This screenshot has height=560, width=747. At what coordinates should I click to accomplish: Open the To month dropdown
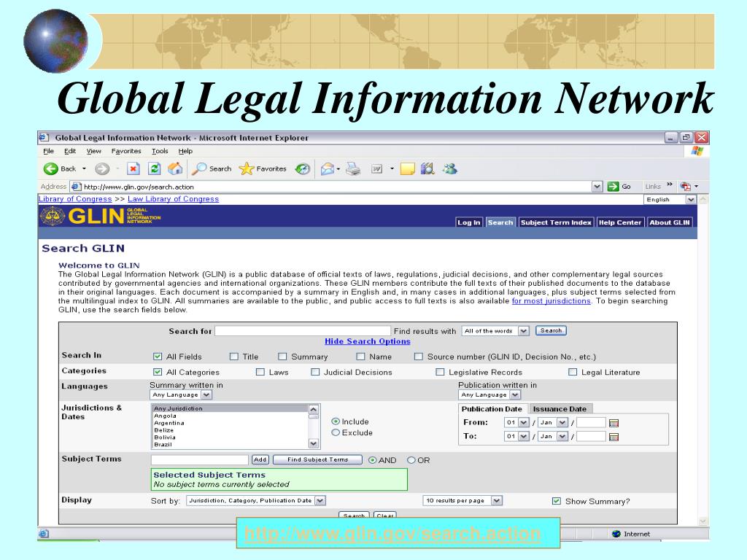pos(553,436)
